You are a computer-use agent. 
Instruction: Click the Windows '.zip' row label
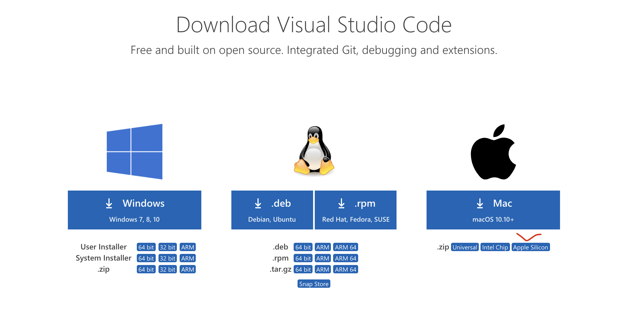pyautogui.click(x=103, y=269)
